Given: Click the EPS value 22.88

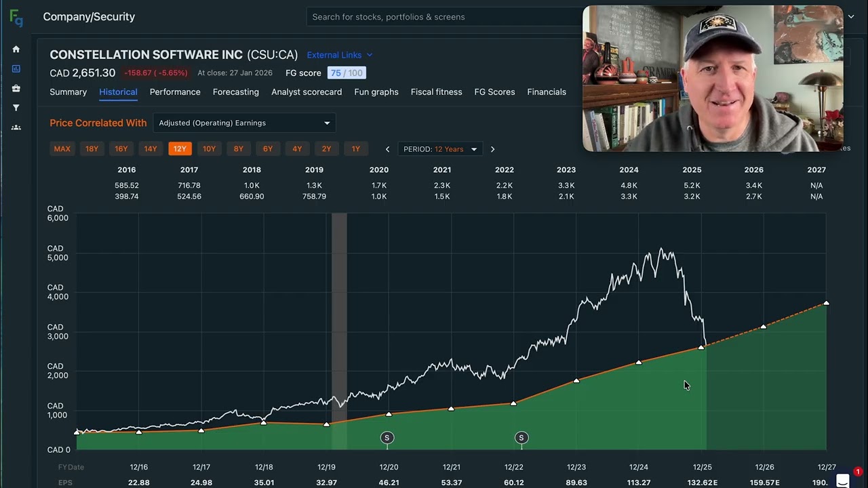Looking at the screenshot, I should coord(138,483).
